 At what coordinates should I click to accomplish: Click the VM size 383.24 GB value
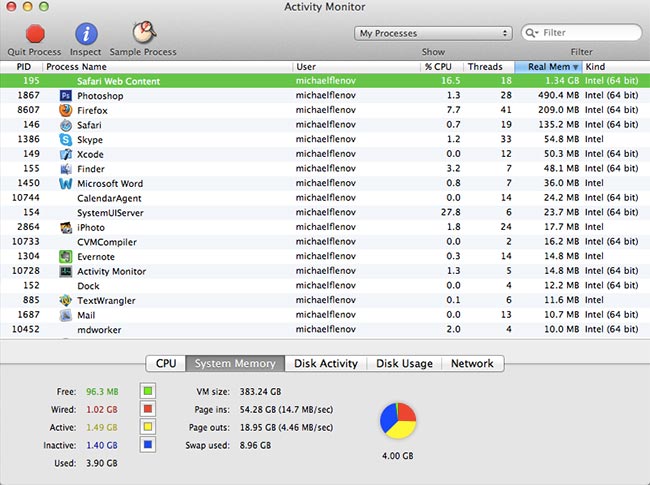[260, 392]
